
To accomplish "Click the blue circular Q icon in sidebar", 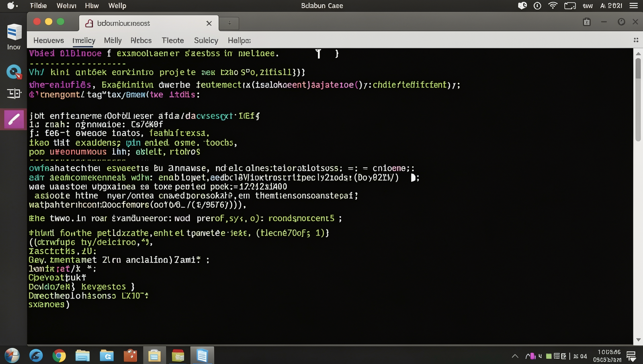I will (x=14, y=72).
